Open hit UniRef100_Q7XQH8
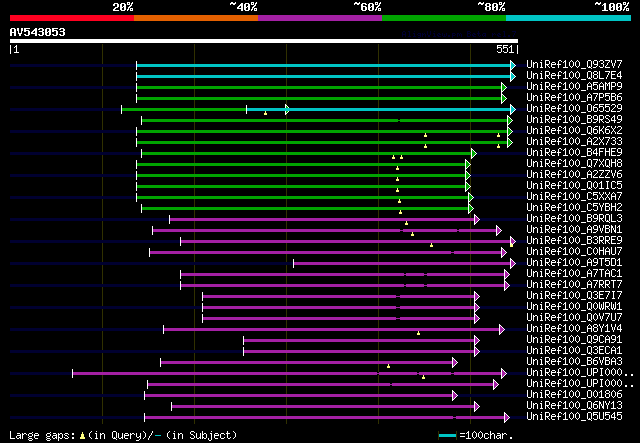This screenshot has height=443, width=640. [x=574, y=164]
